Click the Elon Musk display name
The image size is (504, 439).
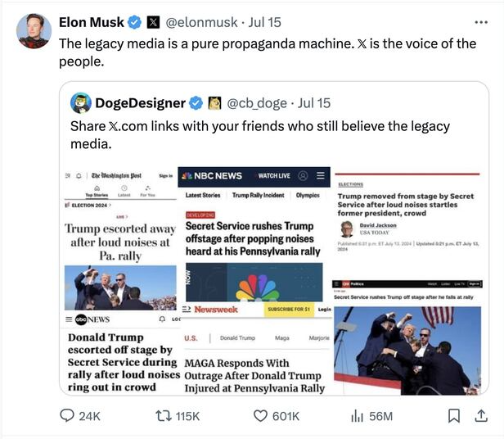click(92, 23)
